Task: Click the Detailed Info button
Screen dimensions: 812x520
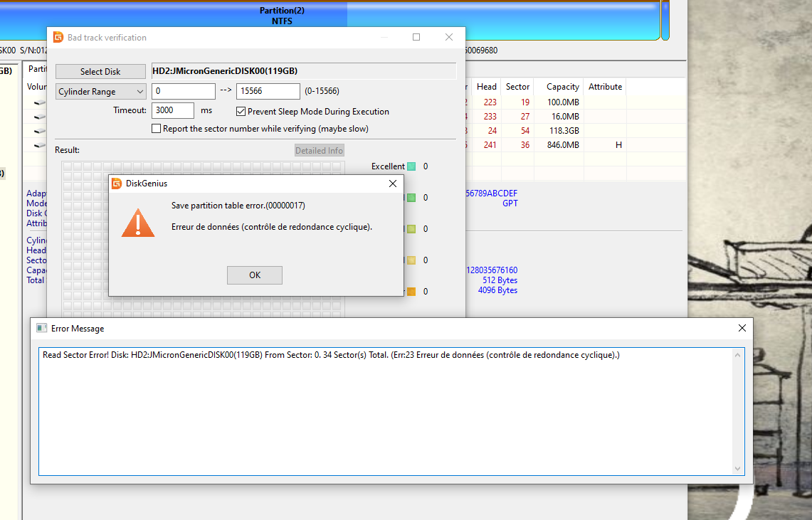Action: click(320, 150)
